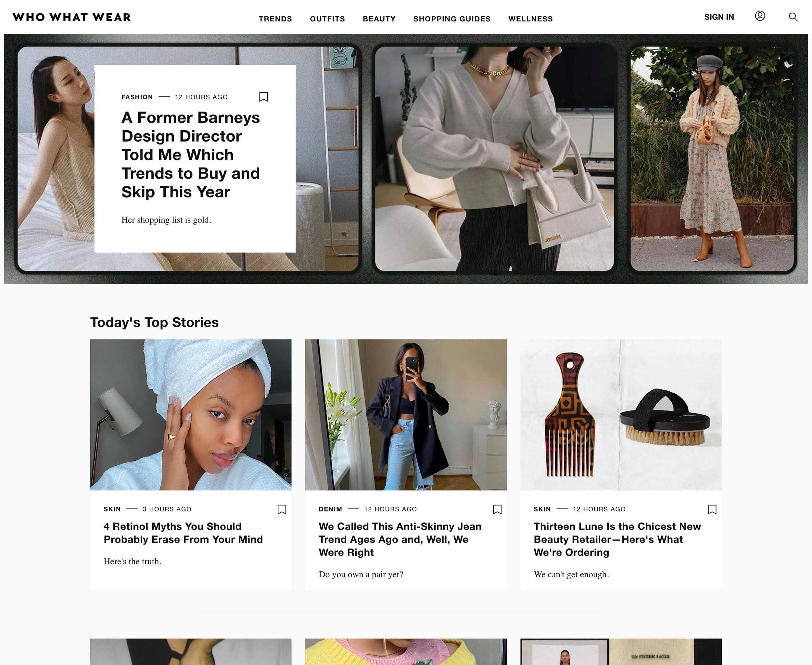Bookmark the Anti-Skinny Jean article
The width and height of the screenshot is (812, 665).
pos(497,509)
